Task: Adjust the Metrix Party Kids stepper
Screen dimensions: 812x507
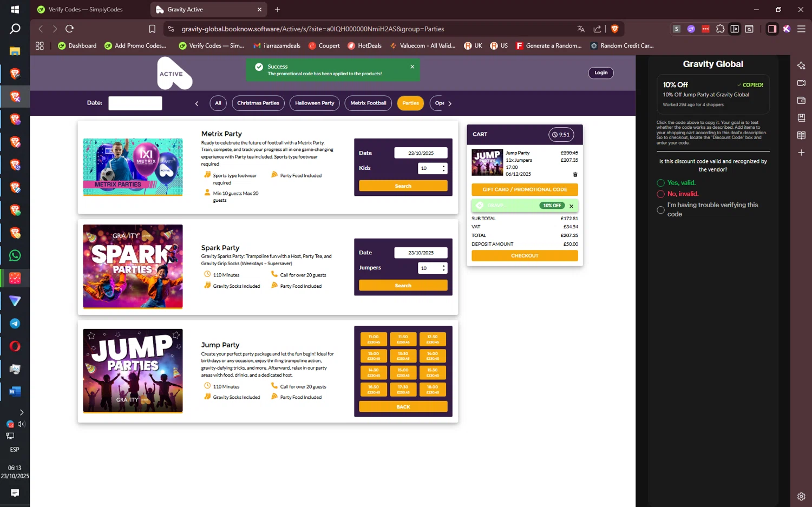Action: point(444,168)
